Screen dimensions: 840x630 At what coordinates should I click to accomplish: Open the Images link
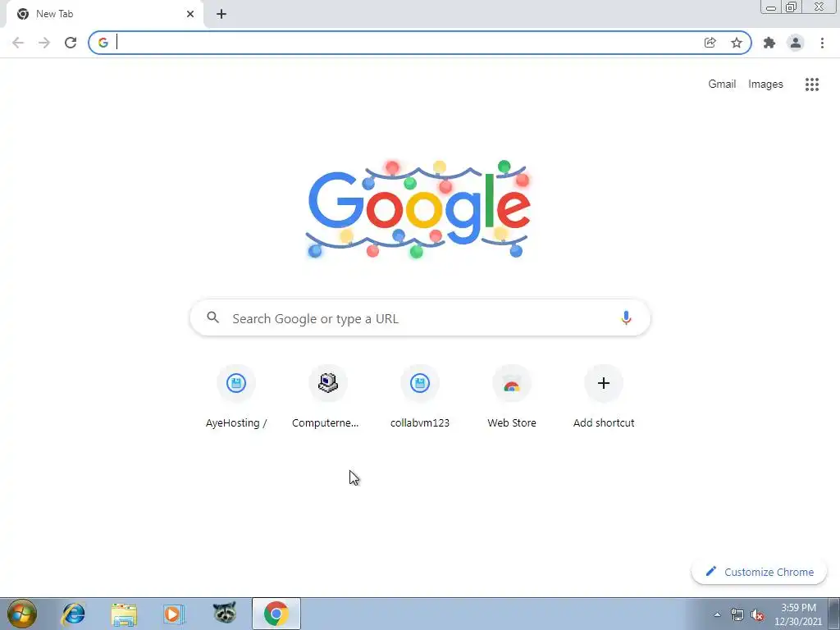pos(765,84)
